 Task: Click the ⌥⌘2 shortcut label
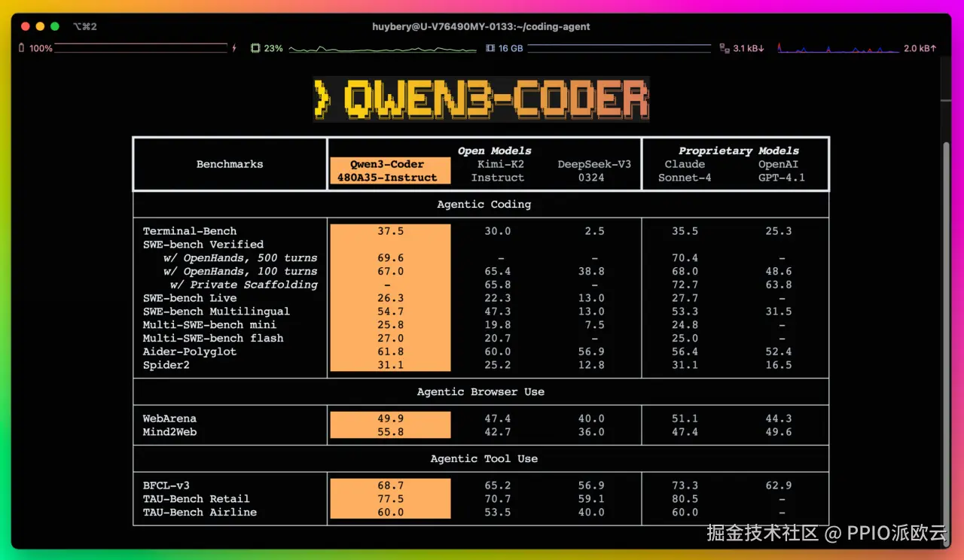pyautogui.click(x=84, y=26)
